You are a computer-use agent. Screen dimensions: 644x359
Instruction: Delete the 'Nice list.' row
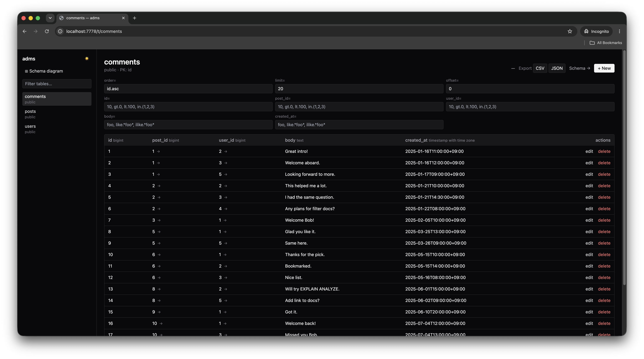click(604, 277)
